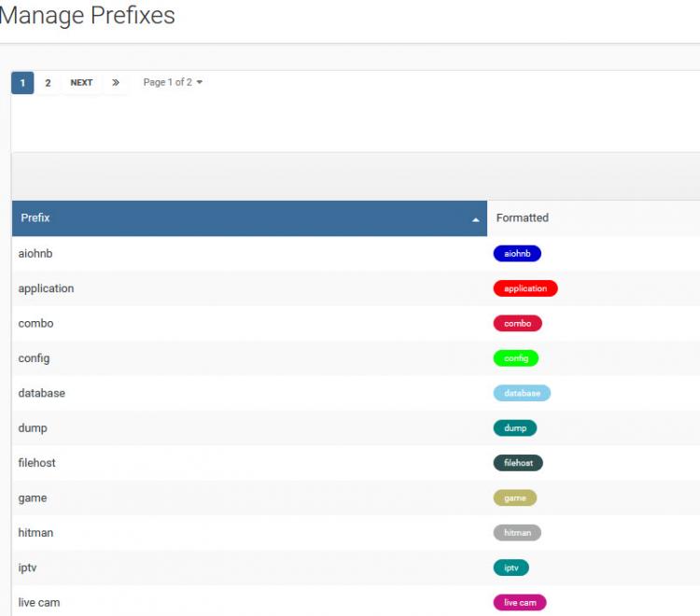Click the last page double-chevron icon
Viewport: 700px width, 616px height.
pos(115,82)
